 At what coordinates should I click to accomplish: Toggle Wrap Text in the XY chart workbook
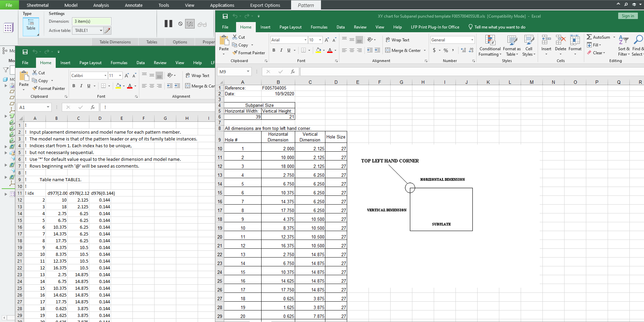tap(397, 40)
